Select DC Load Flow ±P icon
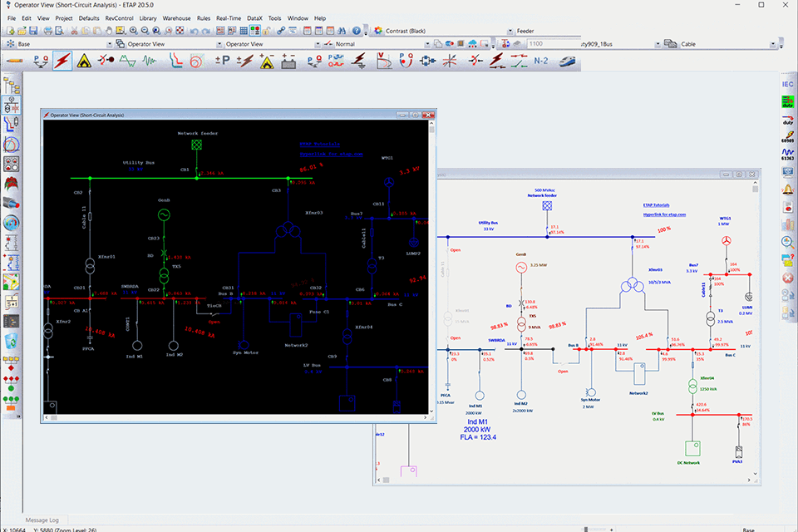Screen dimensions: 798x532 (223, 61)
